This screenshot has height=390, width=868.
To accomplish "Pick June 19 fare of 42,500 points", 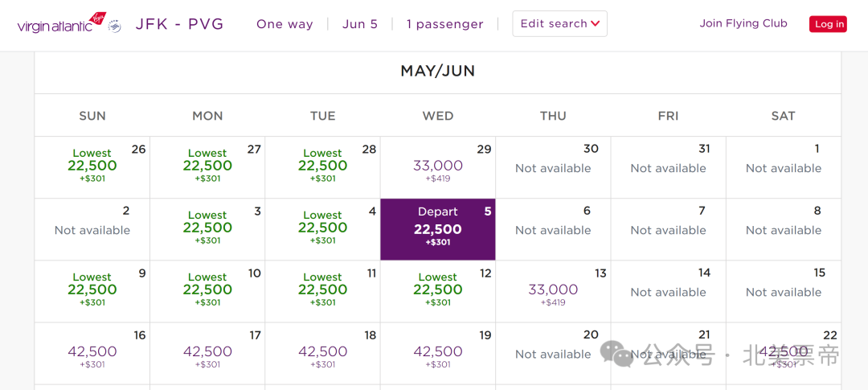I will click(x=438, y=354).
